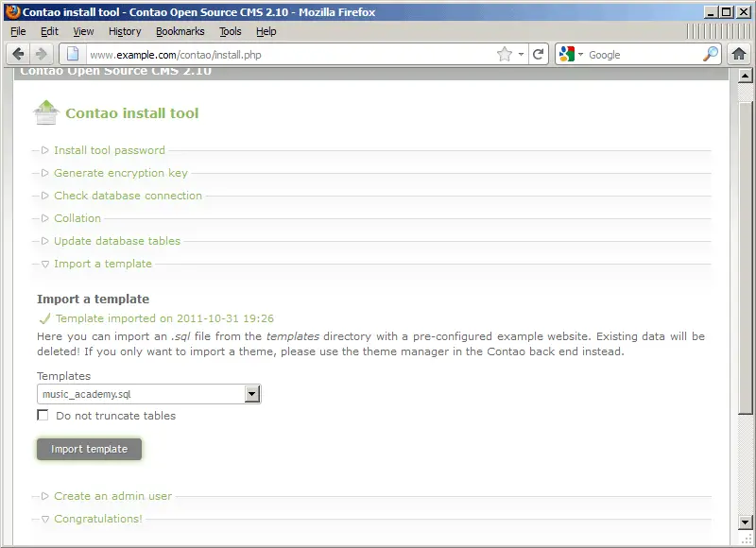This screenshot has width=756, height=548.
Task: Go back with the browser back arrow
Action: (x=18, y=54)
